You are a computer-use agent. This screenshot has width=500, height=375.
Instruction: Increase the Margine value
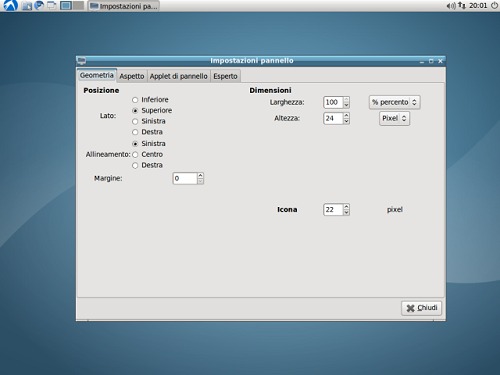coord(200,175)
